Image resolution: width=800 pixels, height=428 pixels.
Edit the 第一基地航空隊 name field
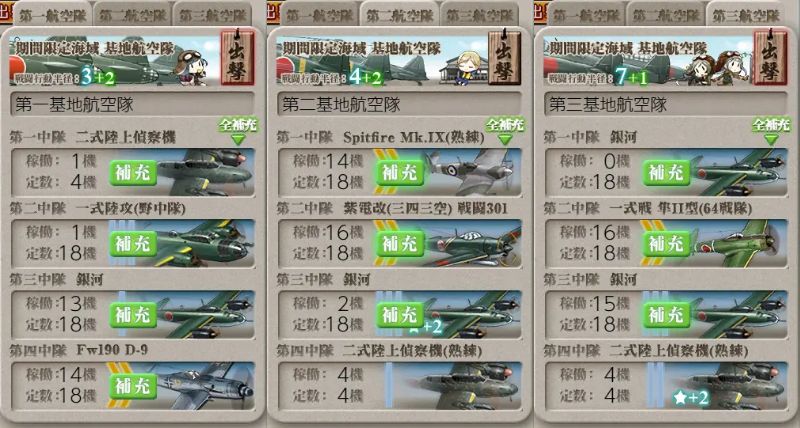(132, 105)
